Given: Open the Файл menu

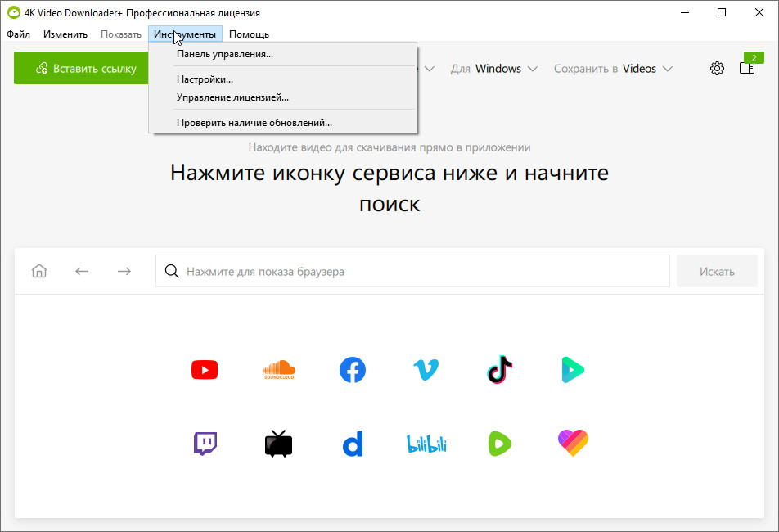Looking at the screenshot, I should tap(18, 34).
